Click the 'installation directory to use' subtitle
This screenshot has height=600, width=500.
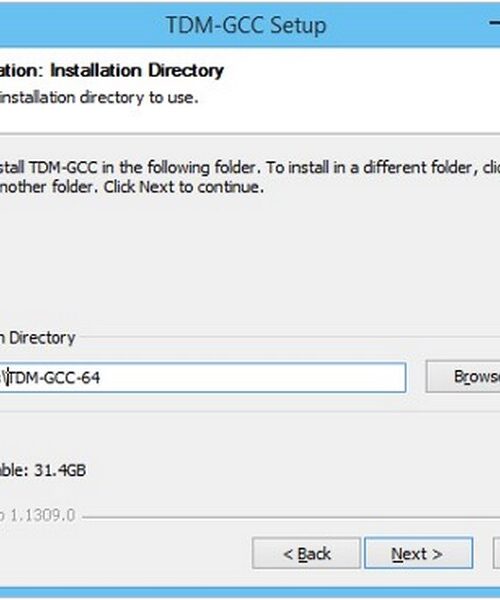(x=99, y=98)
